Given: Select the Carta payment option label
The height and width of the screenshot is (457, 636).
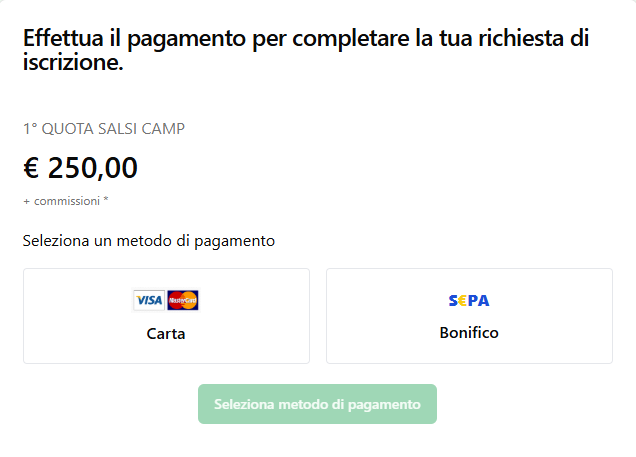Looking at the screenshot, I should click(x=166, y=334).
